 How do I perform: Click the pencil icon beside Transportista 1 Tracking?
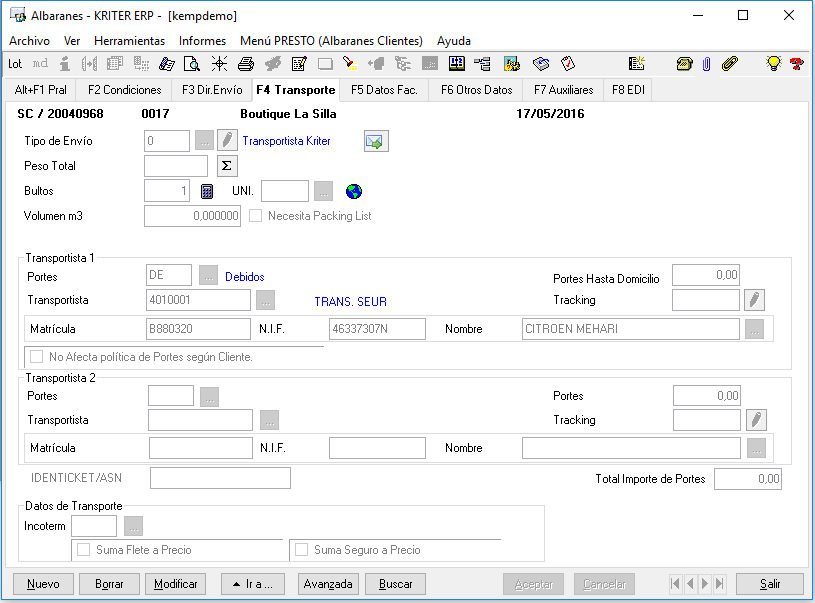click(x=754, y=300)
